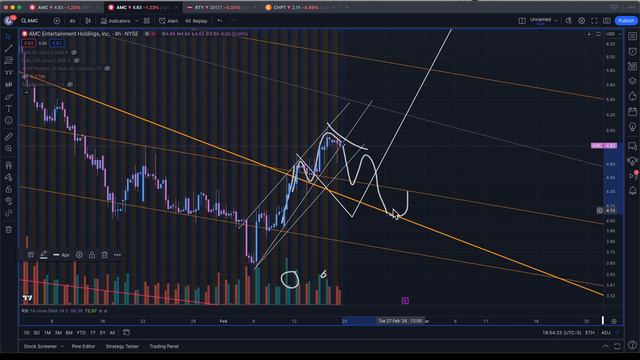Remove drawings with the trash icon in left toolbar
The height and width of the screenshot is (360, 640).
(x=9, y=230)
